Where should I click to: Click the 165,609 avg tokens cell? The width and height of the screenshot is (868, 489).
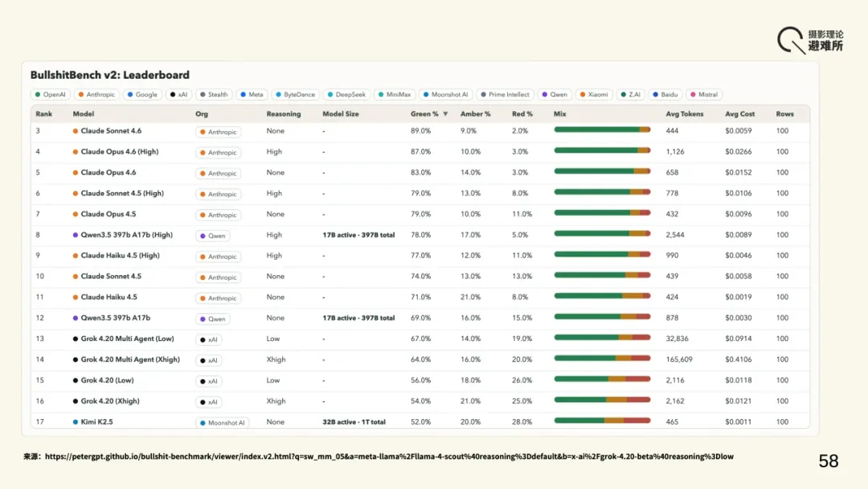[679, 360]
